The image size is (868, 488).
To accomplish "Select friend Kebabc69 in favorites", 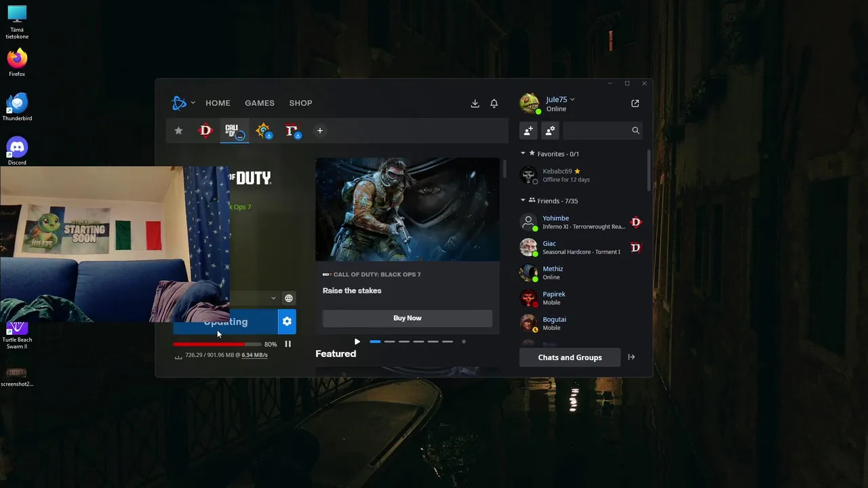I will 581,175.
